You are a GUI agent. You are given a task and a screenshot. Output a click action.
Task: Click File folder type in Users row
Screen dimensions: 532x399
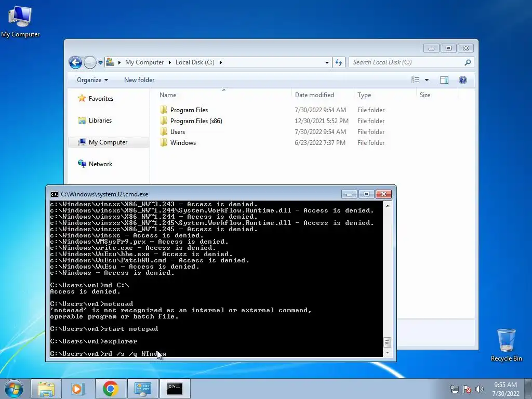coord(371,131)
